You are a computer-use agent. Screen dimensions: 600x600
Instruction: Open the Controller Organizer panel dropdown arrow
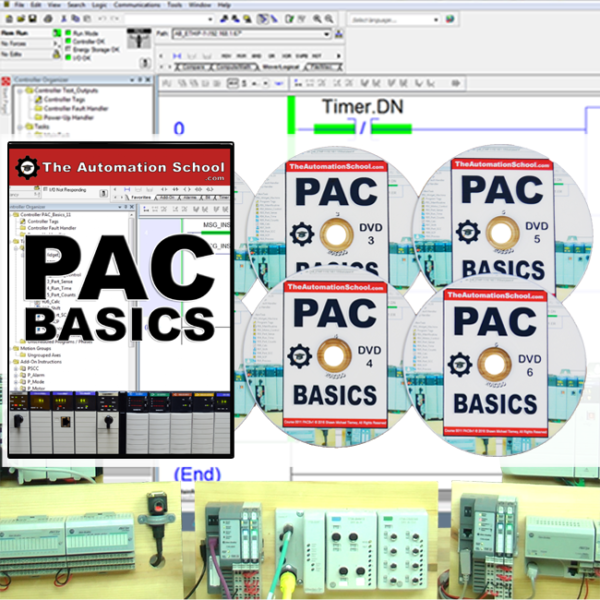[x=132, y=80]
